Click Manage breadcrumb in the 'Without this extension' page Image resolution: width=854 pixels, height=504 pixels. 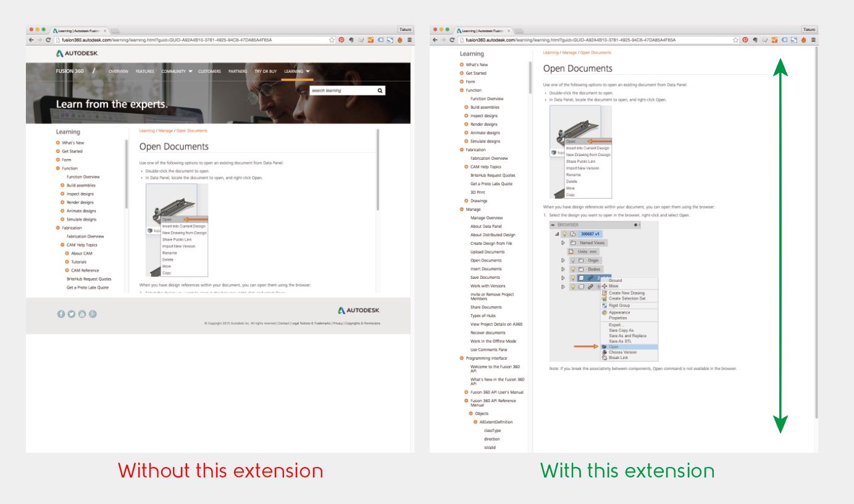coord(165,131)
